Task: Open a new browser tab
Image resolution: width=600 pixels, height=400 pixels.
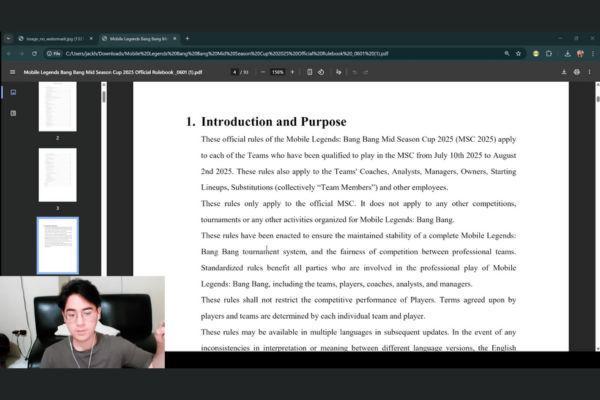Action: 187,38
